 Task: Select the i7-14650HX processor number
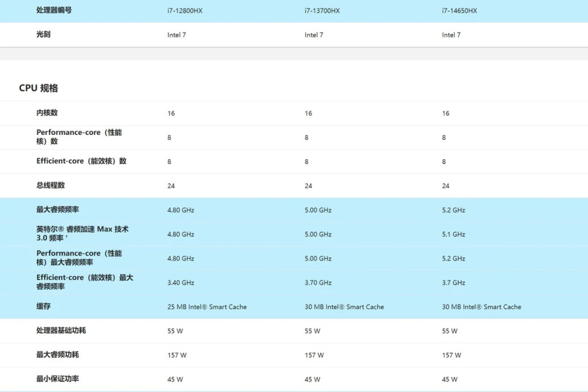coord(459,11)
